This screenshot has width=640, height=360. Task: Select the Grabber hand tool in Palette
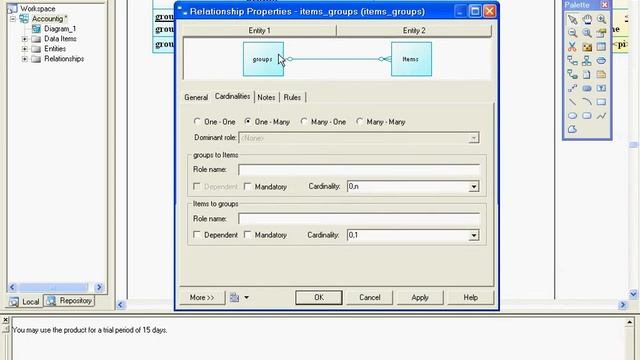coord(587,19)
